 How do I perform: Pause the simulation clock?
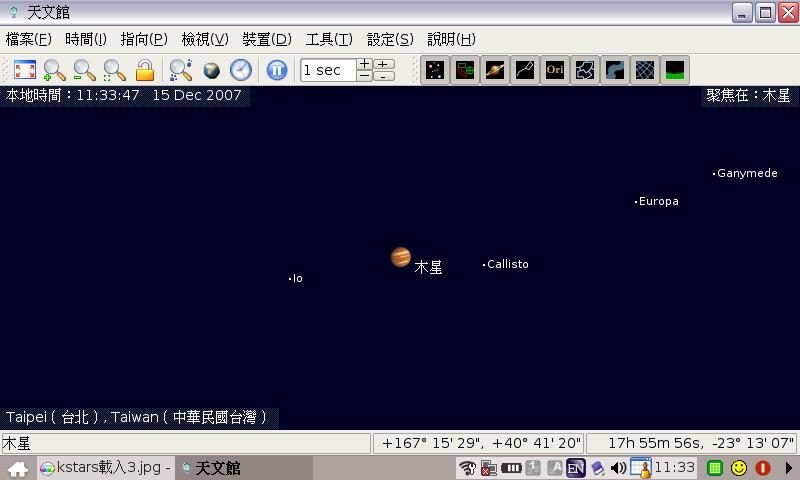coord(277,70)
